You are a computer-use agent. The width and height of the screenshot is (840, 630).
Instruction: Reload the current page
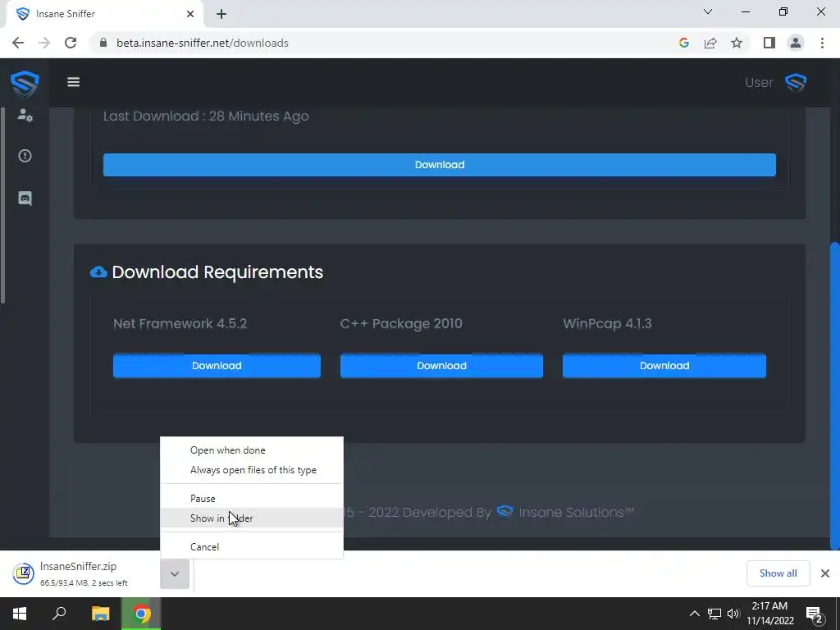71,43
